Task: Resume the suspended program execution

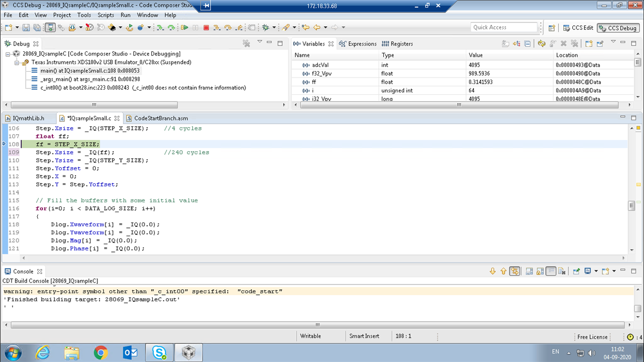Action: tap(185, 27)
